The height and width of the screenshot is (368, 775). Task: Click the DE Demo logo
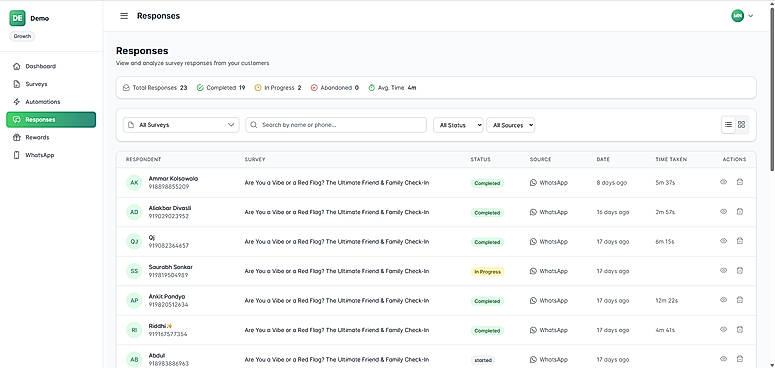click(17, 18)
